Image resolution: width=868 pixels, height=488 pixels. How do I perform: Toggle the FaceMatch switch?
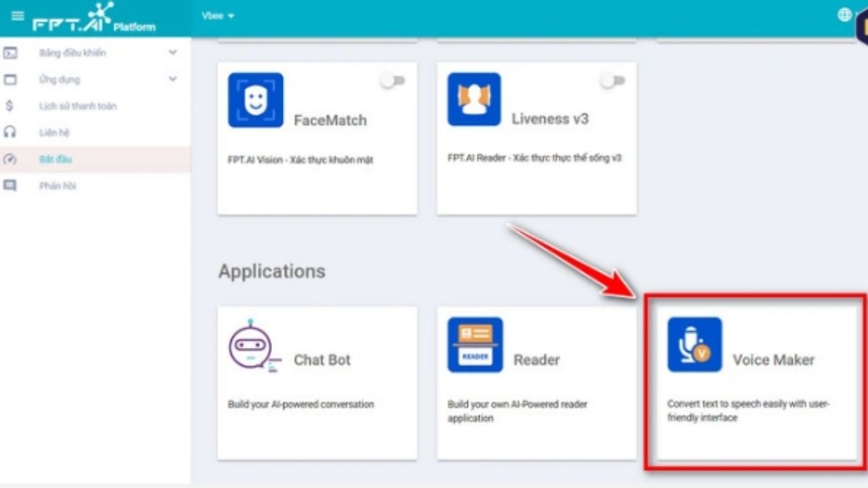point(393,81)
